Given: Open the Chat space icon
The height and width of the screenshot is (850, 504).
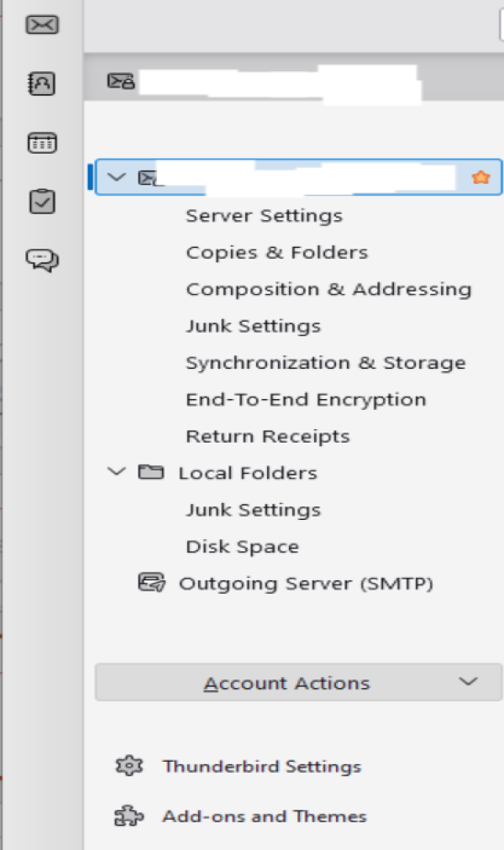Looking at the screenshot, I should click(x=42, y=260).
